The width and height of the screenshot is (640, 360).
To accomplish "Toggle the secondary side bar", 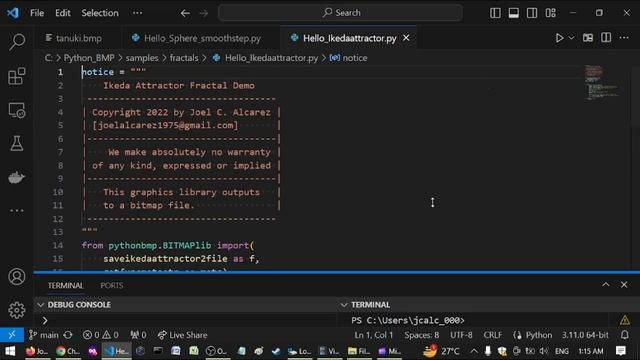I will (532, 13).
